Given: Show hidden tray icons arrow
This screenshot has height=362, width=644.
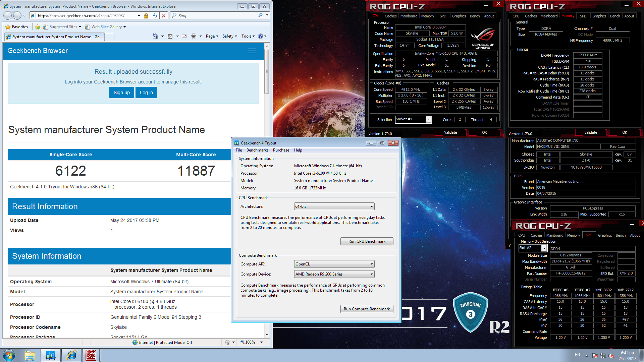Looking at the screenshot, I should (587, 355).
